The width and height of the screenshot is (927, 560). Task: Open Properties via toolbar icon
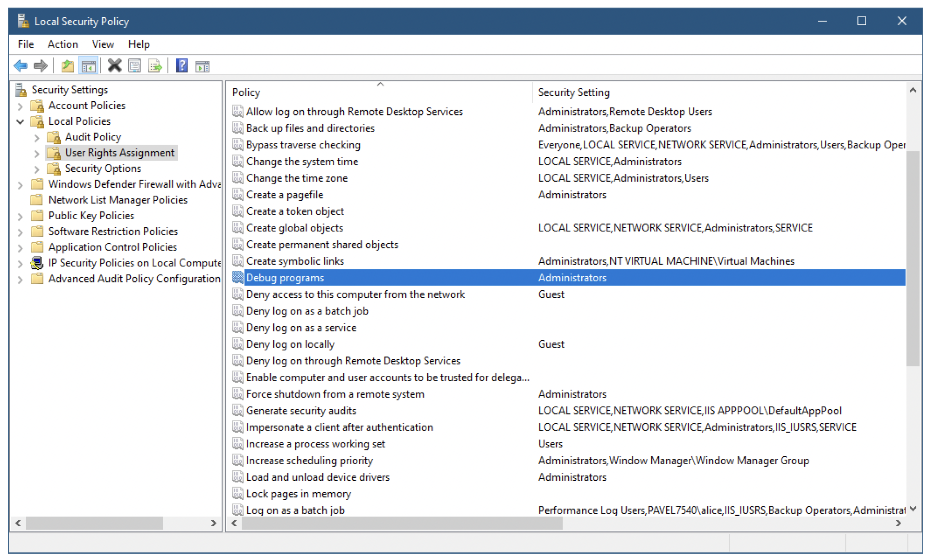(135, 66)
